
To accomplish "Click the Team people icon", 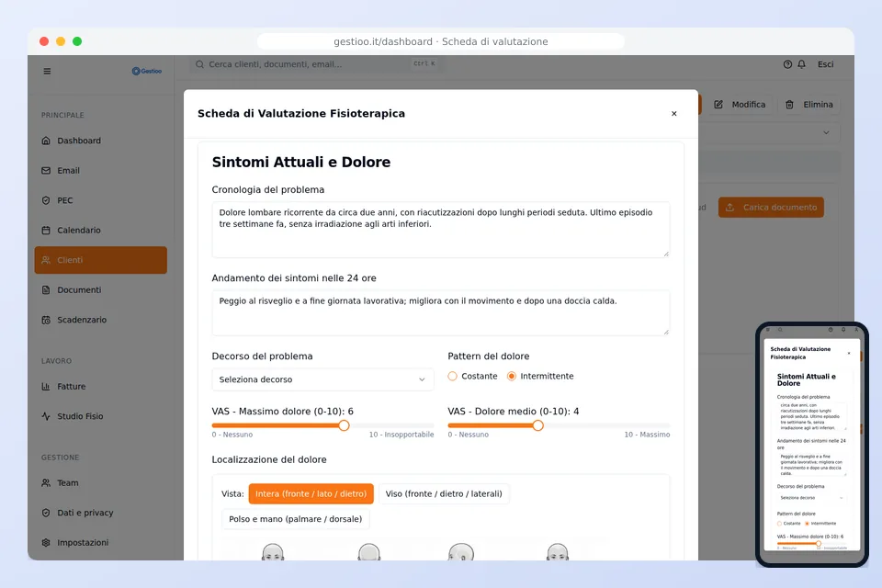I will pos(46,482).
